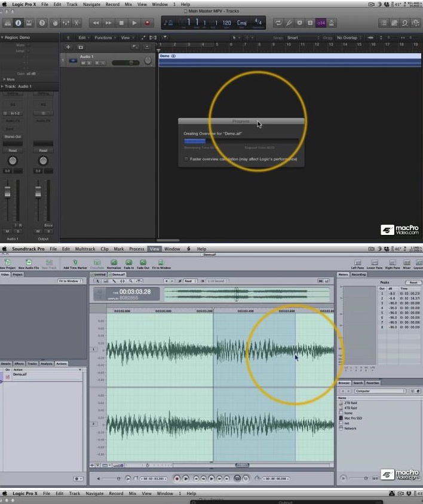Collapse the Region: Demo disclosure triangle

[x=2, y=38]
